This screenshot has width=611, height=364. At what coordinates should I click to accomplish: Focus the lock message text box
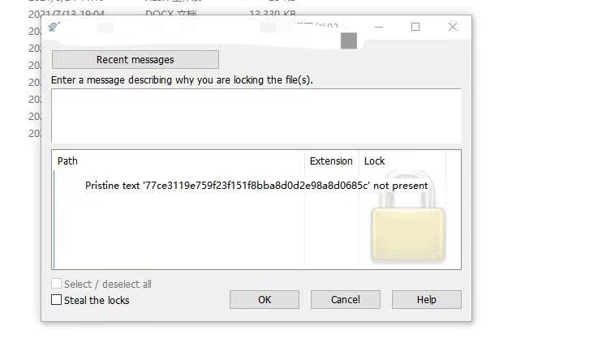click(256, 116)
